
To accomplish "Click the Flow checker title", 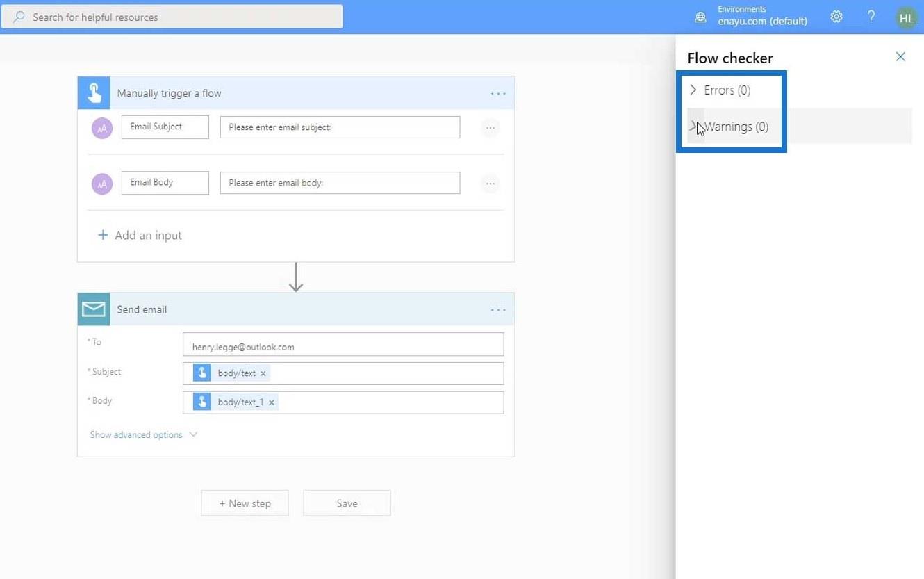I will (x=730, y=58).
